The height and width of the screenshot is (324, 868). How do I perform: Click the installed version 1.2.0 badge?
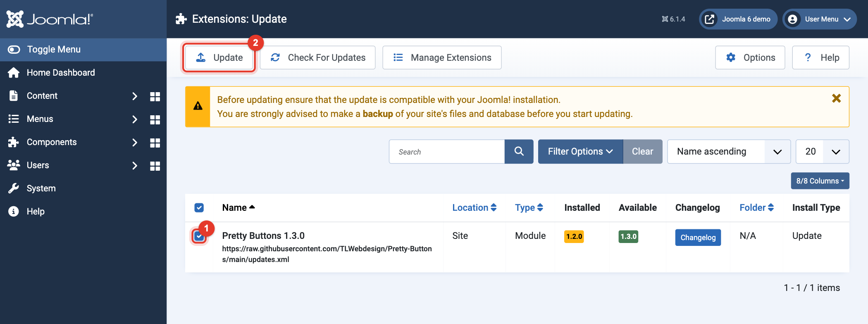(x=574, y=236)
